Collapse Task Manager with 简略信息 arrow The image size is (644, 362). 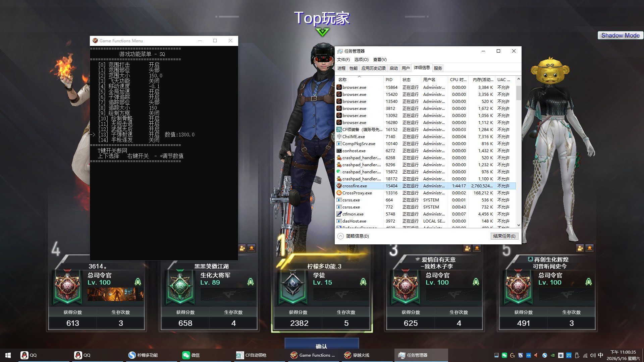click(x=340, y=236)
